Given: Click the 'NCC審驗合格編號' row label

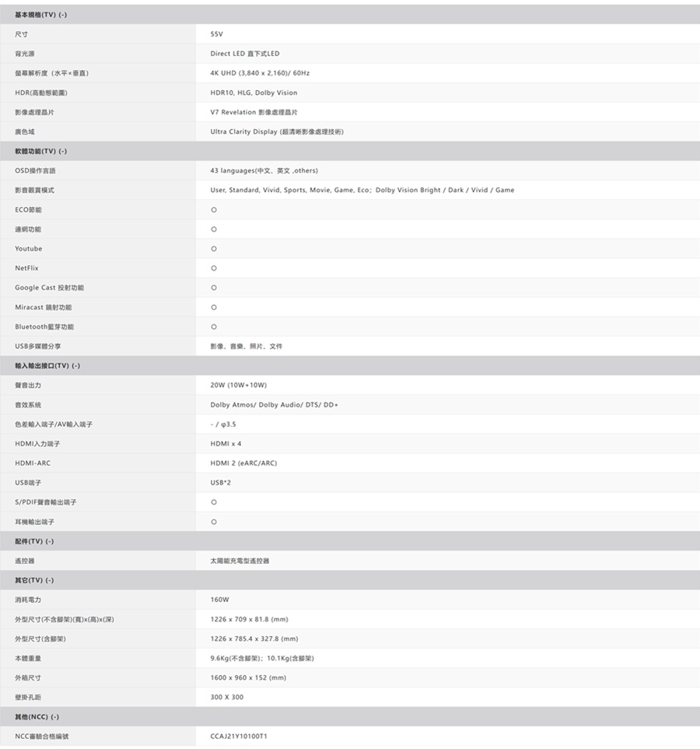Looking at the screenshot, I should click(x=41, y=737).
